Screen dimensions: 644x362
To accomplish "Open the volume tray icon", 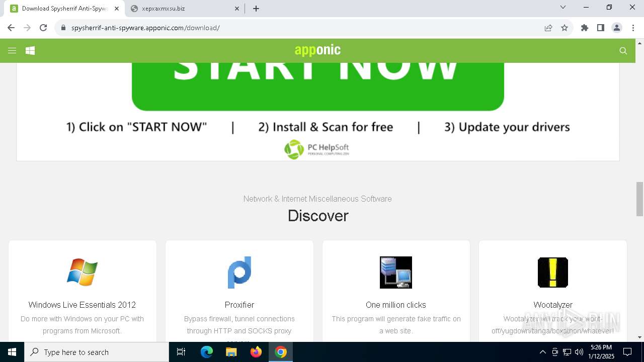I will tap(579, 352).
